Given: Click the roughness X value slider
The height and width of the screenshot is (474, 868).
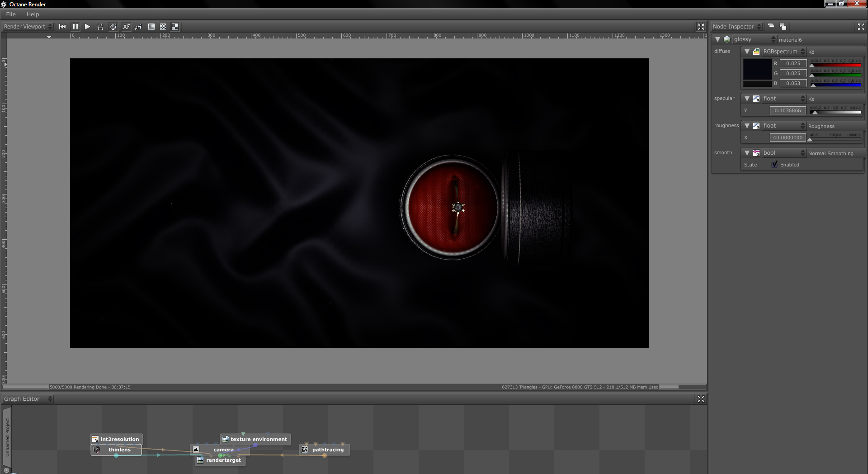Looking at the screenshot, I should 835,137.
